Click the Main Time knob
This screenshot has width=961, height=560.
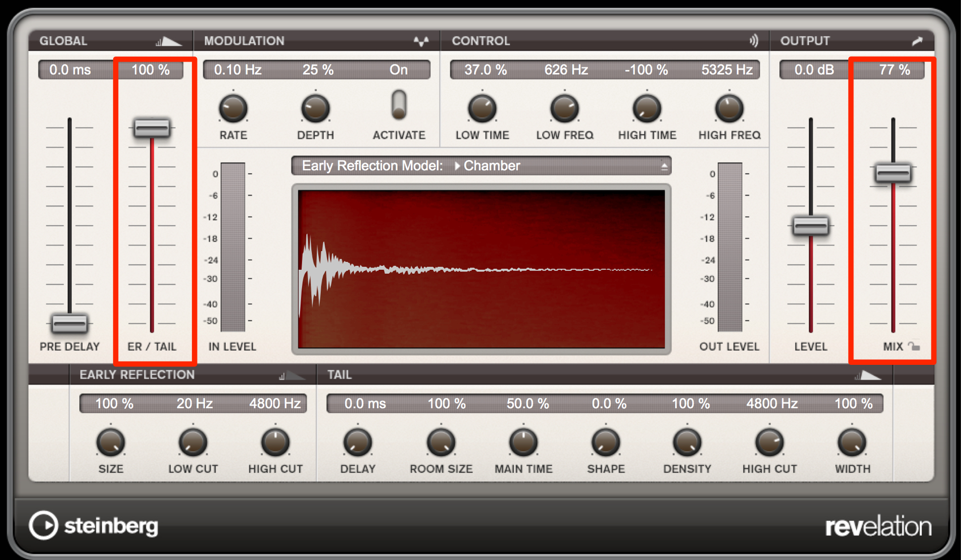tap(524, 442)
